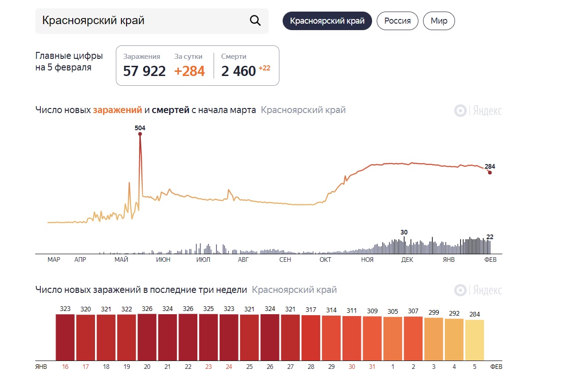The width and height of the screenshot is (588, 380).
Task: Click the Красноярский край label beside bar chart title
Action: [x=294, y=290]
